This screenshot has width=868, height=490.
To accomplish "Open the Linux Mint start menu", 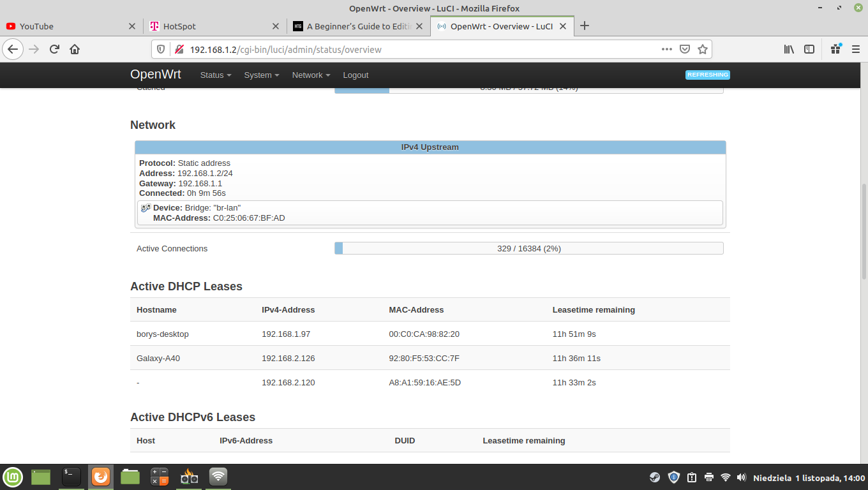I will pos(13,477).
